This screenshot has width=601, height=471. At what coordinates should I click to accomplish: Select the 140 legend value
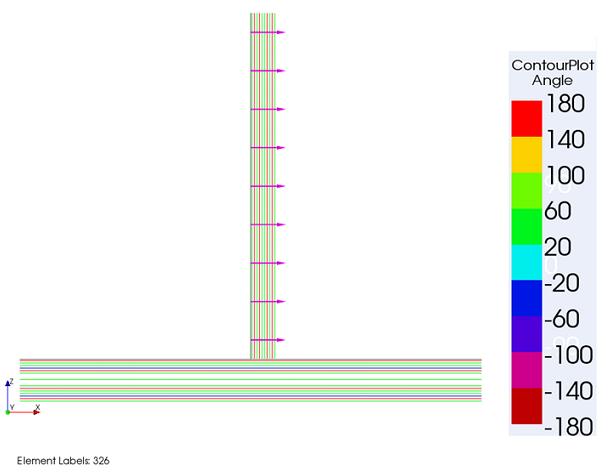pos(566,139)
